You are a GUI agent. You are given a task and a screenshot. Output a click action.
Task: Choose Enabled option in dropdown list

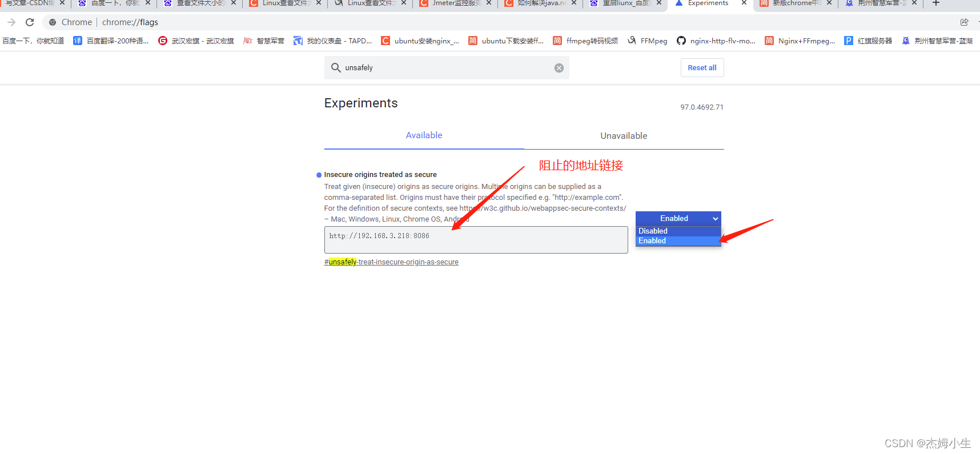[678, 241]
